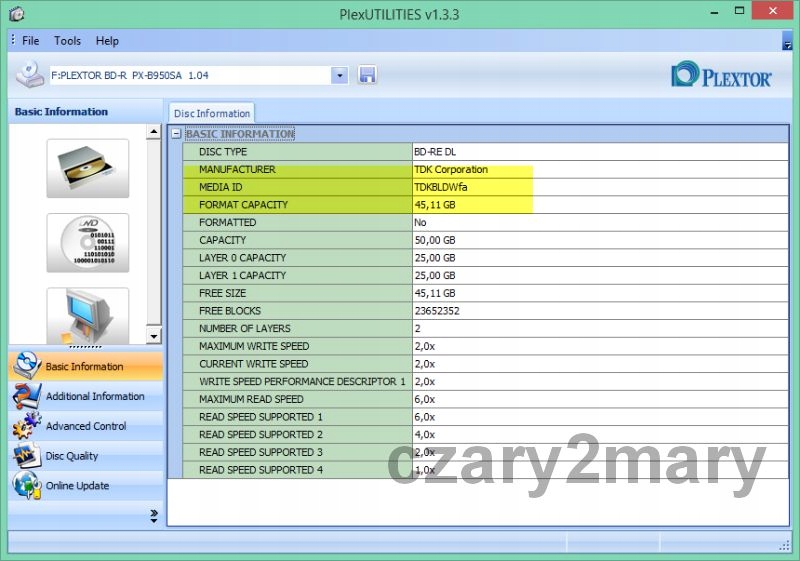Image resolution: width=800 pixels, height=561 pixels.
Task: Click the drive icon beside drive selector
Action: click(30, 74)
